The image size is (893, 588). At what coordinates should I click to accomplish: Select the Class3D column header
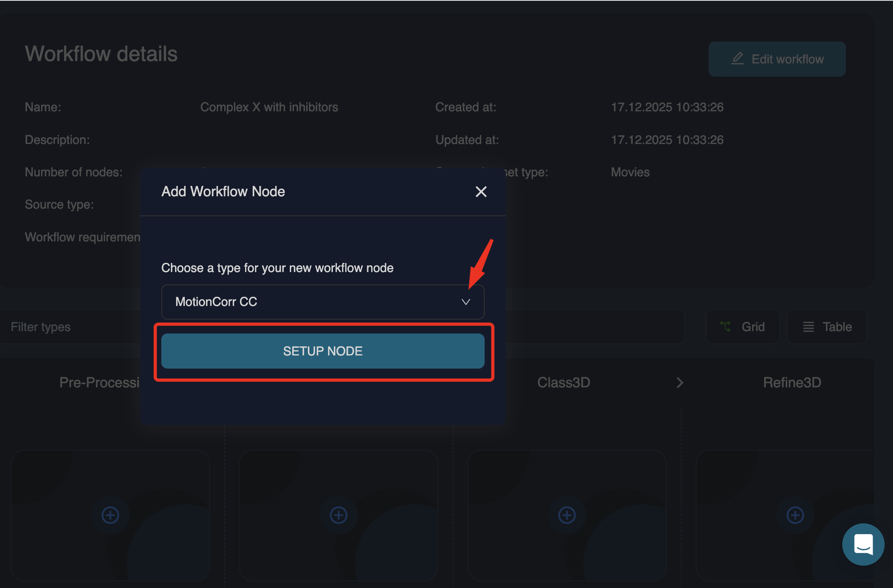point(563,383)
